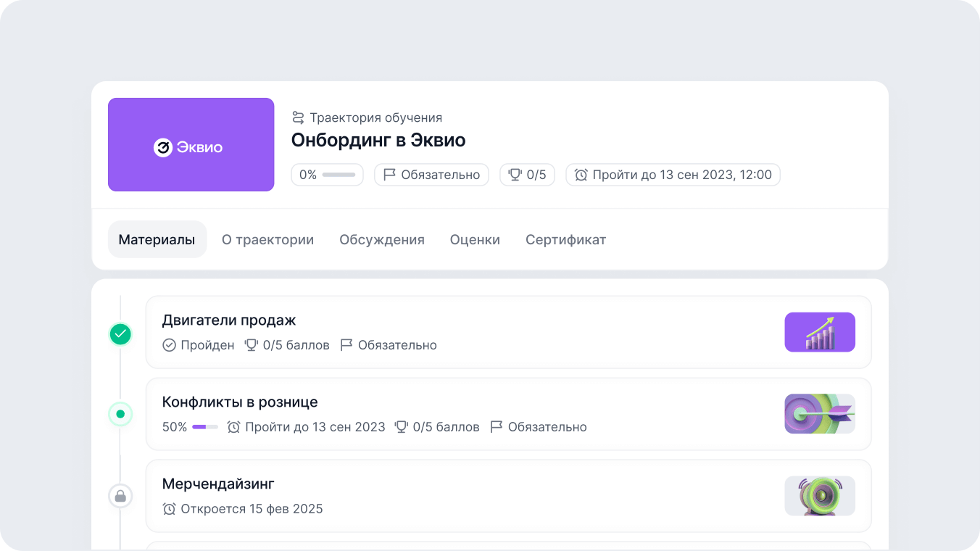Switch to the О траектории tab
The image size is (980, 551).
click(268, 240)
